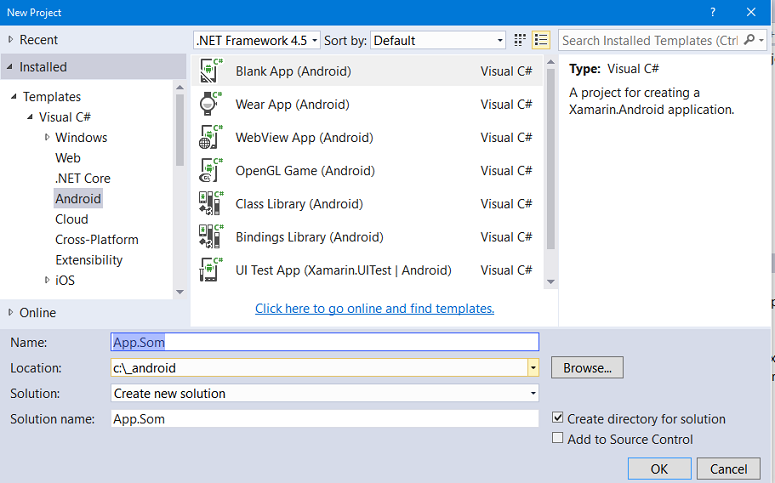Choose the WebView App (Android) template icon
The width and height of the screenshot is (775, 483).
[x=211, y=137]
